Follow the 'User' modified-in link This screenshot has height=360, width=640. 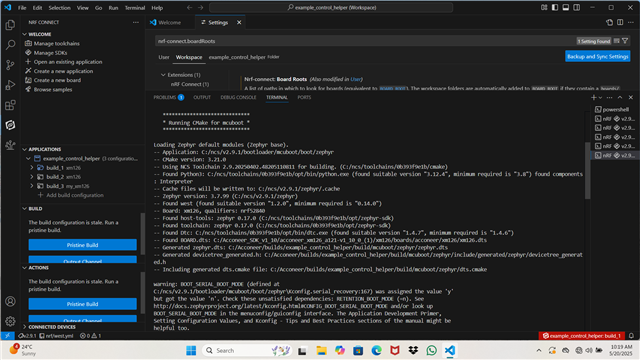tap(356, 79)
